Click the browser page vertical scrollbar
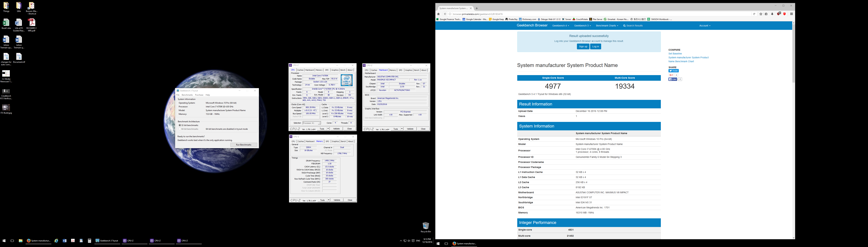Viewport: 868px width, 247px height. [794, 130]
